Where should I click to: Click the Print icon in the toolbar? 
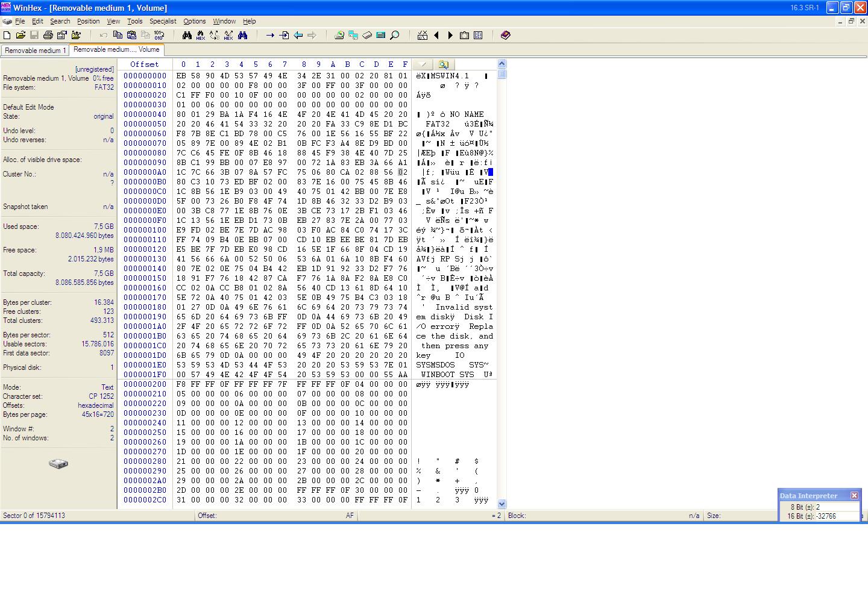pos(48,36)
